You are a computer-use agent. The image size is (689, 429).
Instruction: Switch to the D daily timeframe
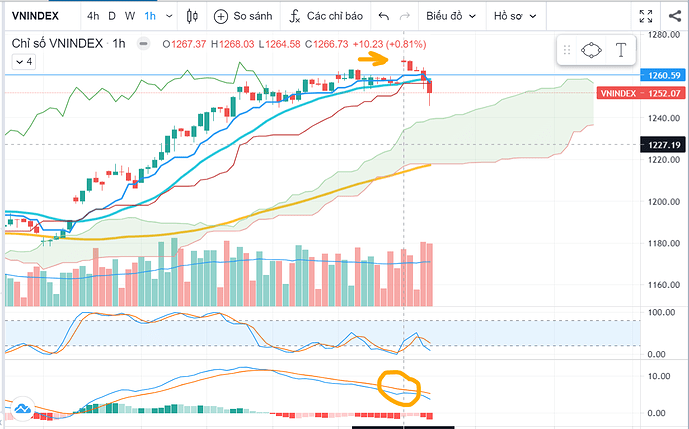(112, 16)
